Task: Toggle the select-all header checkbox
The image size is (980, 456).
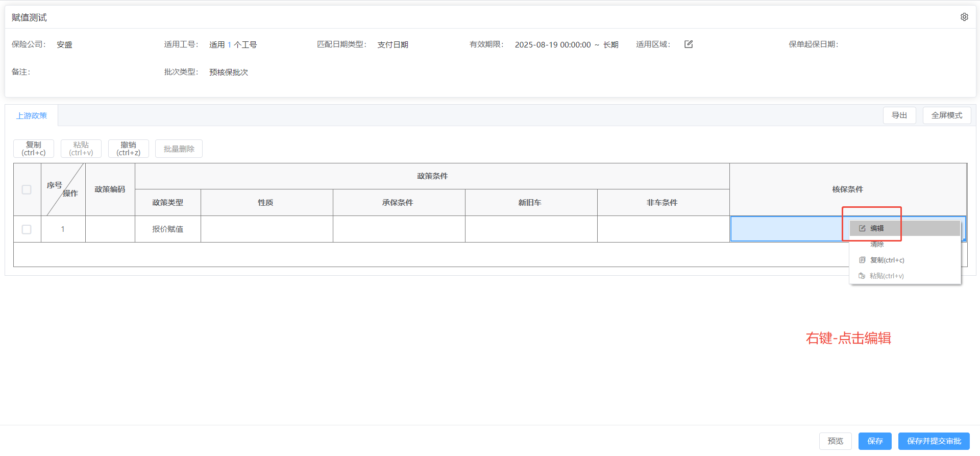Action: pos(27,189)
